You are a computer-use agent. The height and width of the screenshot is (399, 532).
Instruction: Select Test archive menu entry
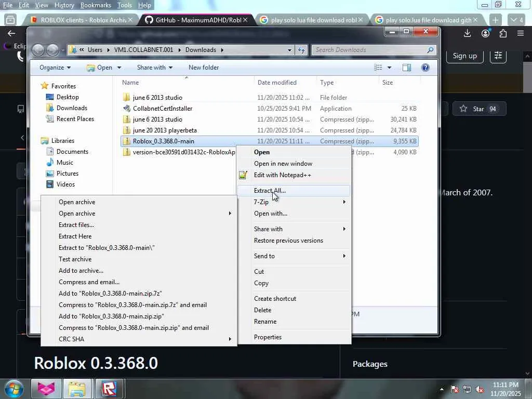pyautogui.click(x=139, y=259)
